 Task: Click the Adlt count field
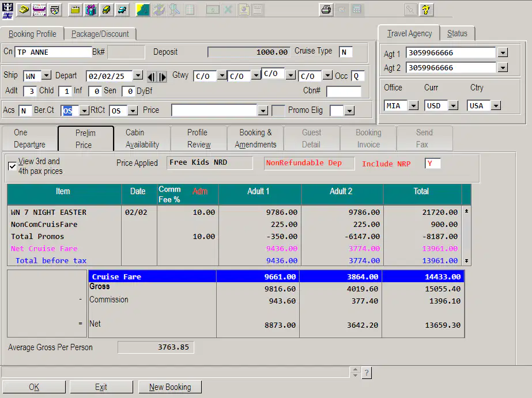(x=30, y=91)
